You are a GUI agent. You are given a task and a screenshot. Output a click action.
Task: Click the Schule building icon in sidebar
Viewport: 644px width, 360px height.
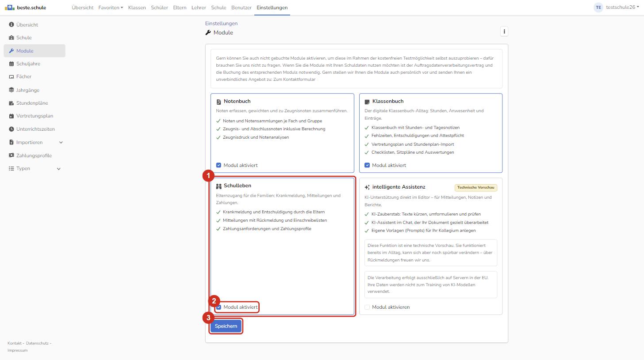(x=11, y=38)
